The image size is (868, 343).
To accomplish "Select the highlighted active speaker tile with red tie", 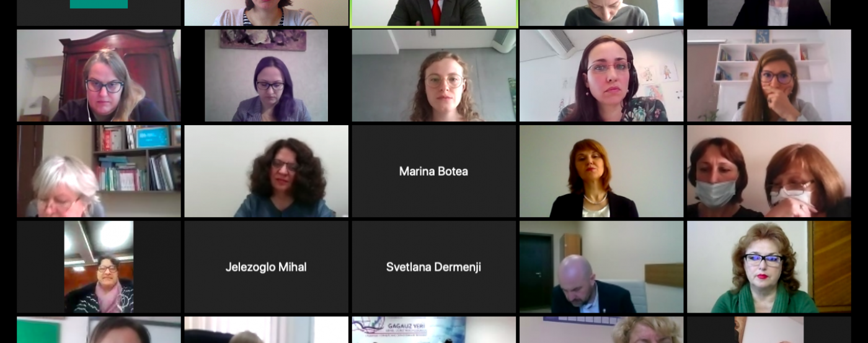I will 434,13.
